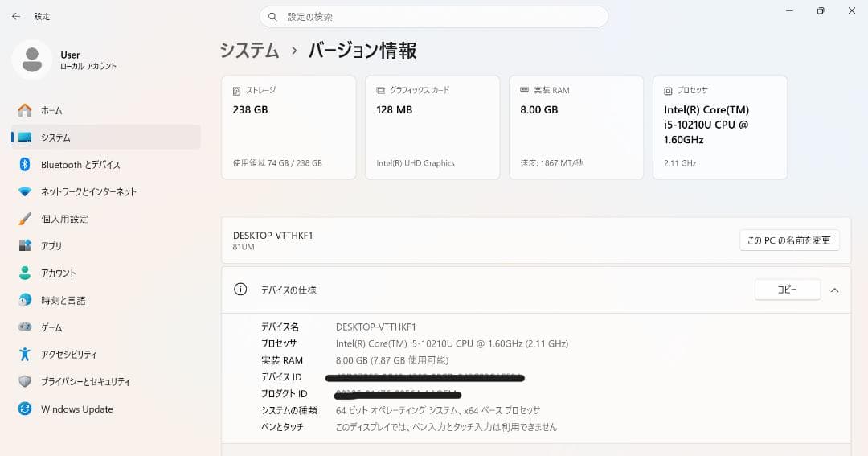868x456 pixels.
Task: Click the コピー button for device specs
Action: (x=787, y=290)
